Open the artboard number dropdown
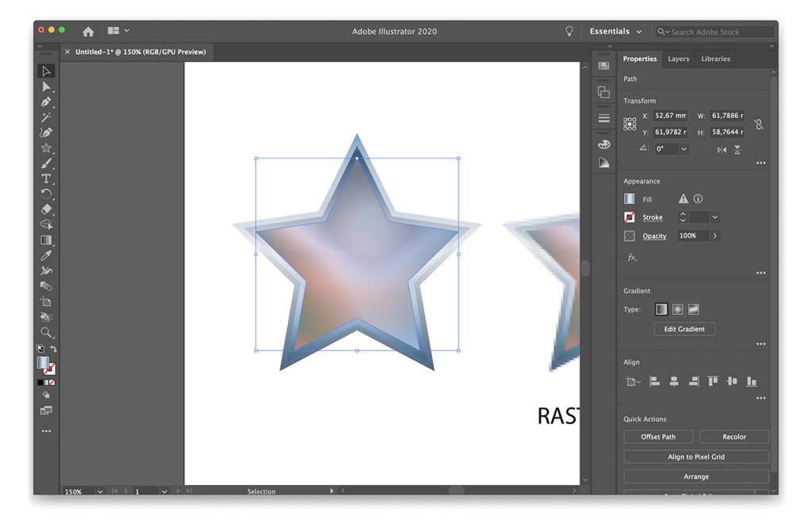The height and width of the screenshot is (527, 812). click(x=164, y=491)
